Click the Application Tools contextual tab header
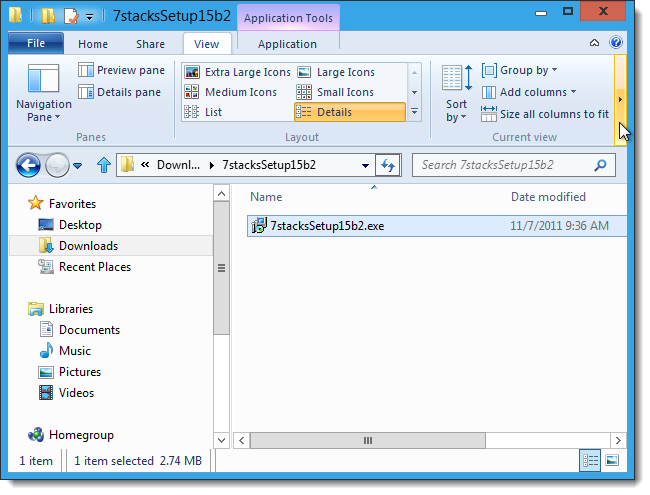The width and height of the screenshot is (650, 495). click(x=288, y=18)
